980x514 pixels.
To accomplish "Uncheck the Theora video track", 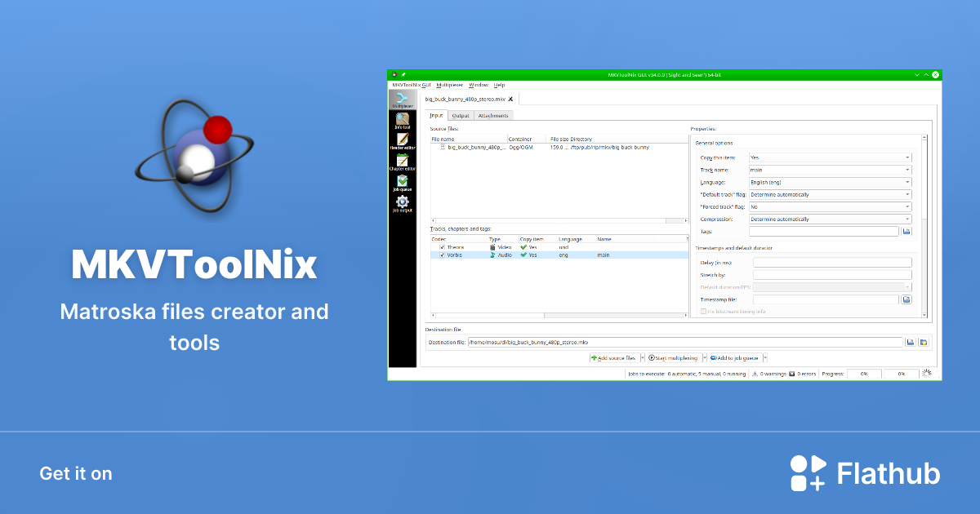I will coord(442,247).
